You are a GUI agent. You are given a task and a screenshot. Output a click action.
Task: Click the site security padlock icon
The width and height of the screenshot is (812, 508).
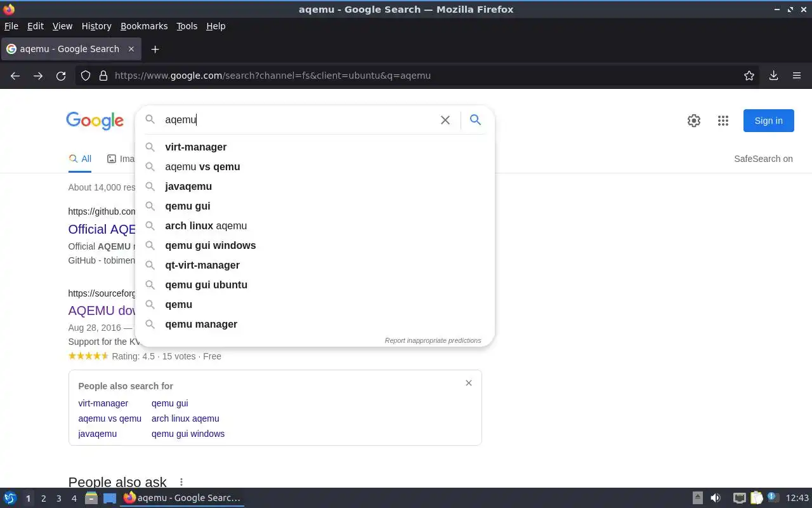103,76
